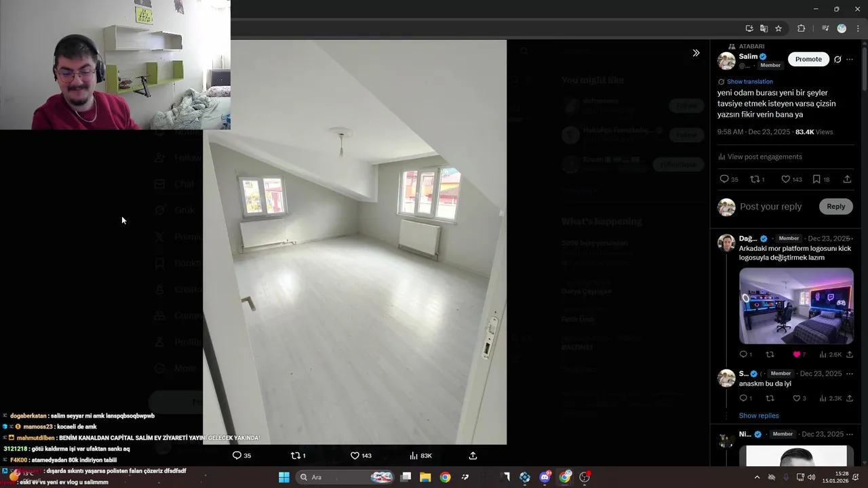Screen dimensions: 868x488
Task: Open the gaming room image in Dağ's reply
Action: click(796, 306)
